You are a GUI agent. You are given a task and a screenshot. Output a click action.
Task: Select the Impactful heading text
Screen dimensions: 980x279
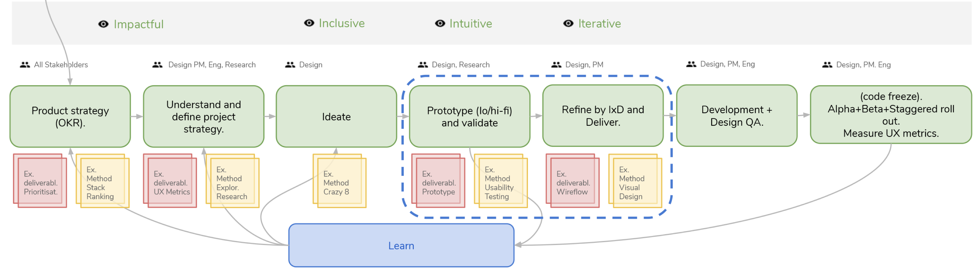[x=138, y=24]
